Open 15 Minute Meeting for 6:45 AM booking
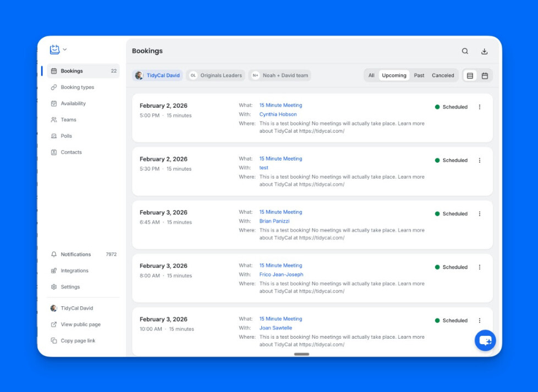 [281, 212]
